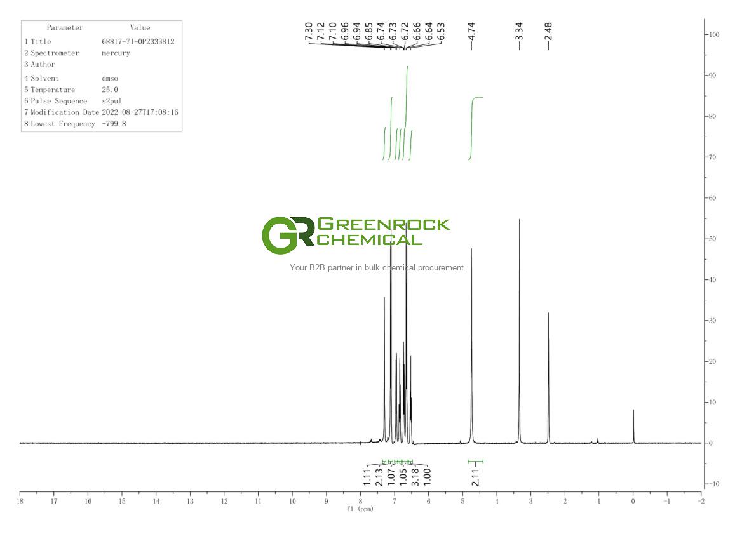Click the x-axis tick label "-2"
This screenshot has width=756, height=534.
tap(701, 501)
